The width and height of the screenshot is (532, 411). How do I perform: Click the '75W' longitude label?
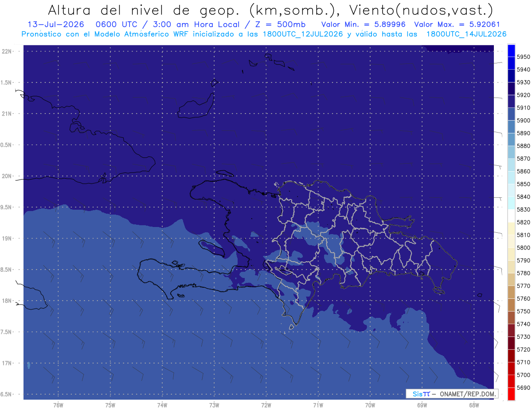110,405
